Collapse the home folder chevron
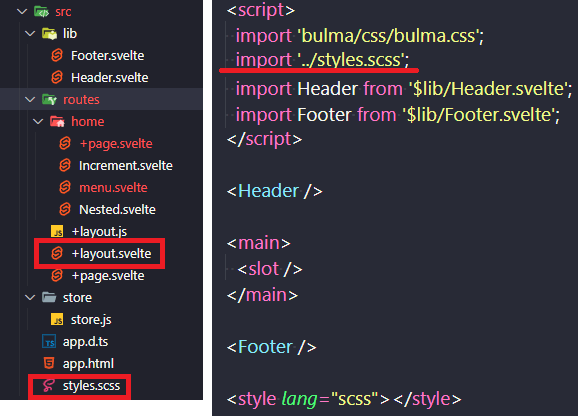 (38, 121)
